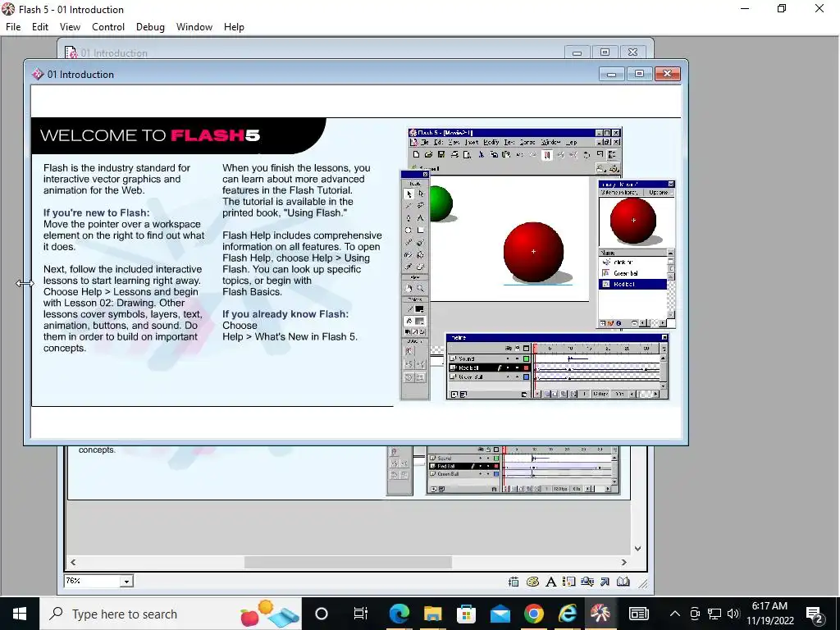Open the Character panel letter A icon
Viewport: 840px width, 630px height.
click(550, 582)
